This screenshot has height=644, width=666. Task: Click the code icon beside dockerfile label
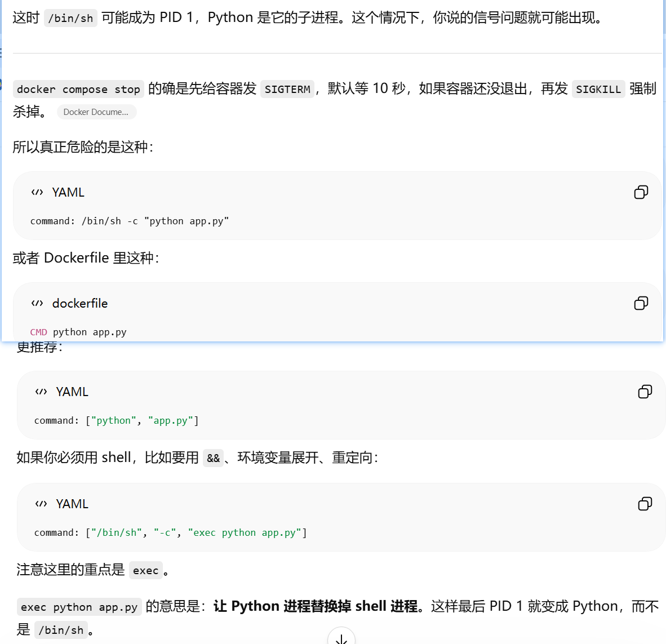coord(37,303)
